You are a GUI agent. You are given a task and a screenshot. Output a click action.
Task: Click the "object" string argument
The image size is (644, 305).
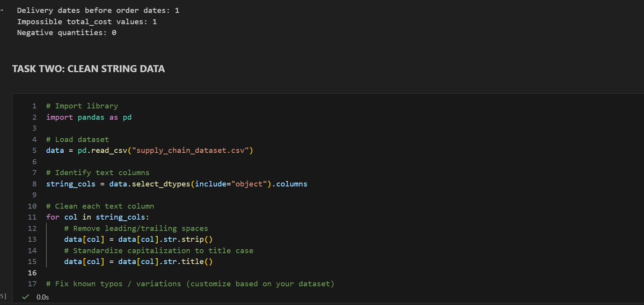coord(249,184)
